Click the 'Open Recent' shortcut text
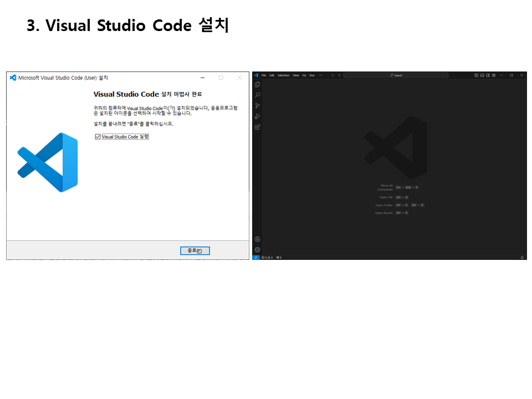This screenshot has height=399, width=532. 383,213
